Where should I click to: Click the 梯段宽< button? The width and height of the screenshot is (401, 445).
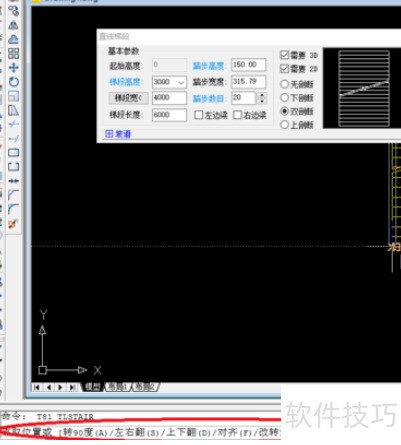click(129, 98)
